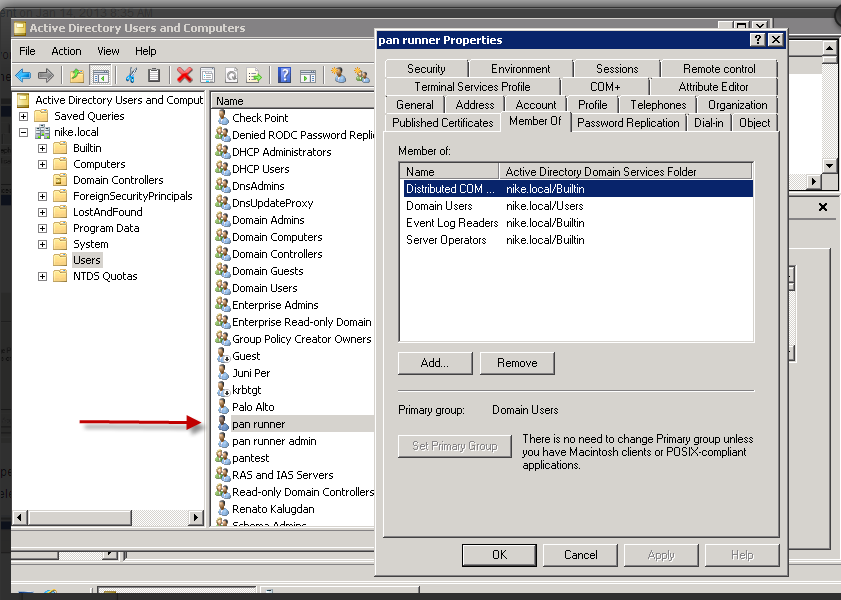The height and width of the screenshot is (600, 841).
Task: Switch to the Account tab
Action: tap(535, 105)
